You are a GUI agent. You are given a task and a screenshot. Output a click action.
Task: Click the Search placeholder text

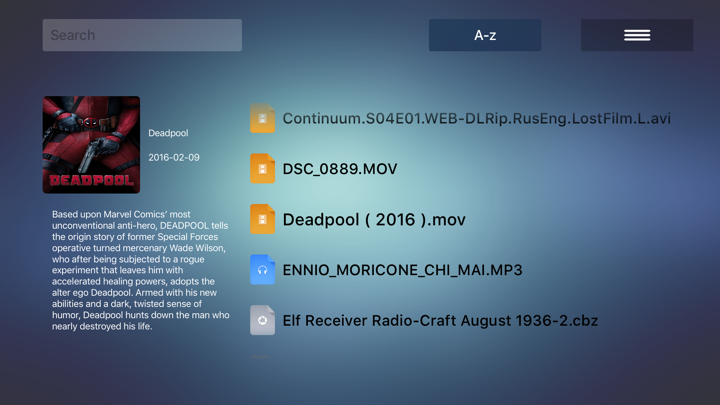point(73,35)
